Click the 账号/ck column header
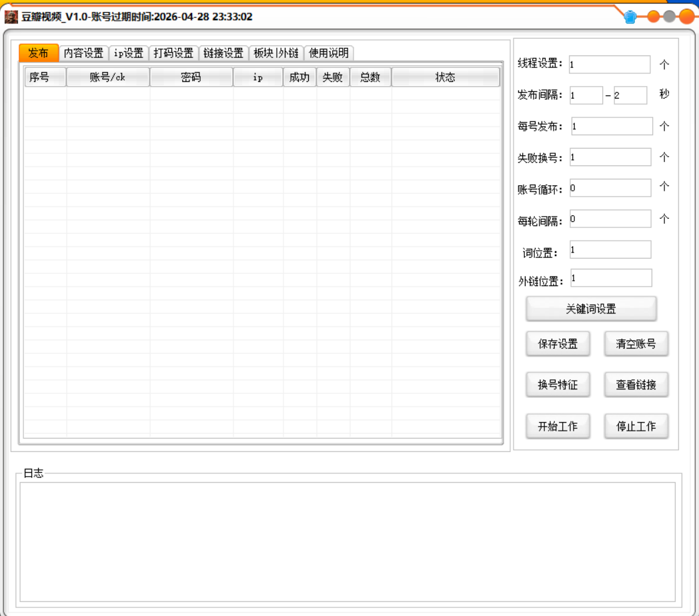The image size is (699, 616). (108, 77)
